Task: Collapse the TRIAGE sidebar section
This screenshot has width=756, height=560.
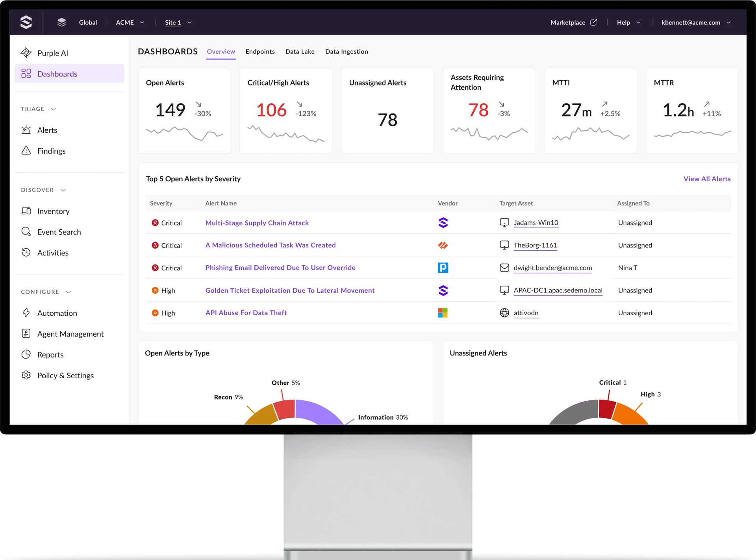Action: click(54, 109)
